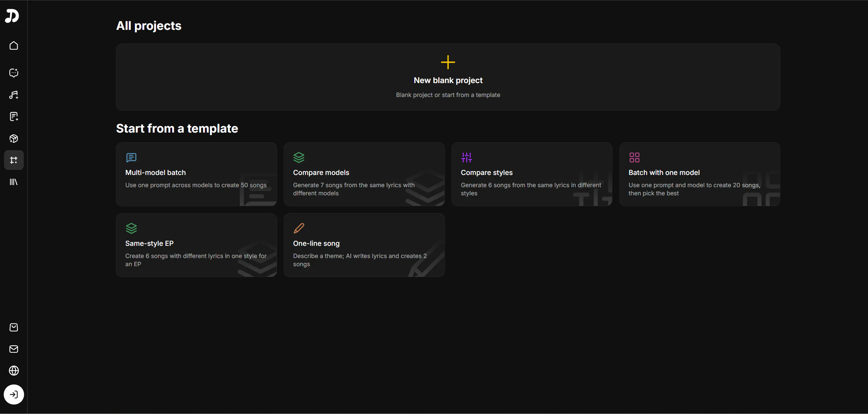The height and width of the screenshot is (414, 868).
Task: Choose the Same-style EP template
Action: [196, 245]
